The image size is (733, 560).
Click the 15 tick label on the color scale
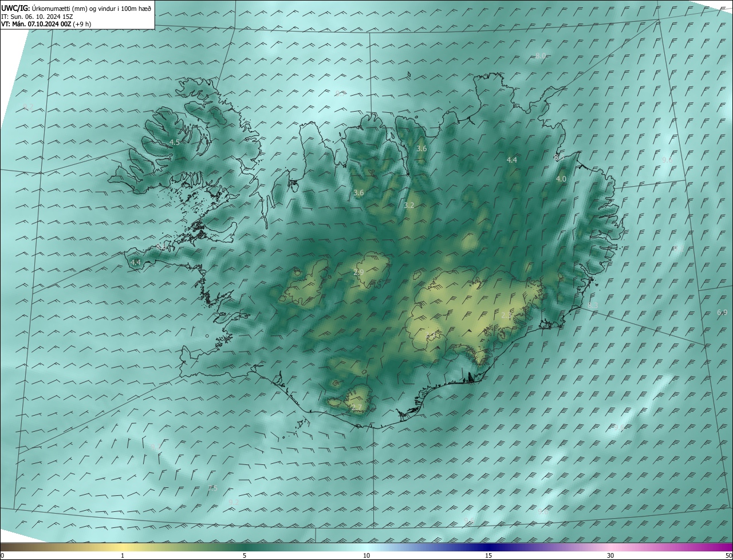[488, 555]
